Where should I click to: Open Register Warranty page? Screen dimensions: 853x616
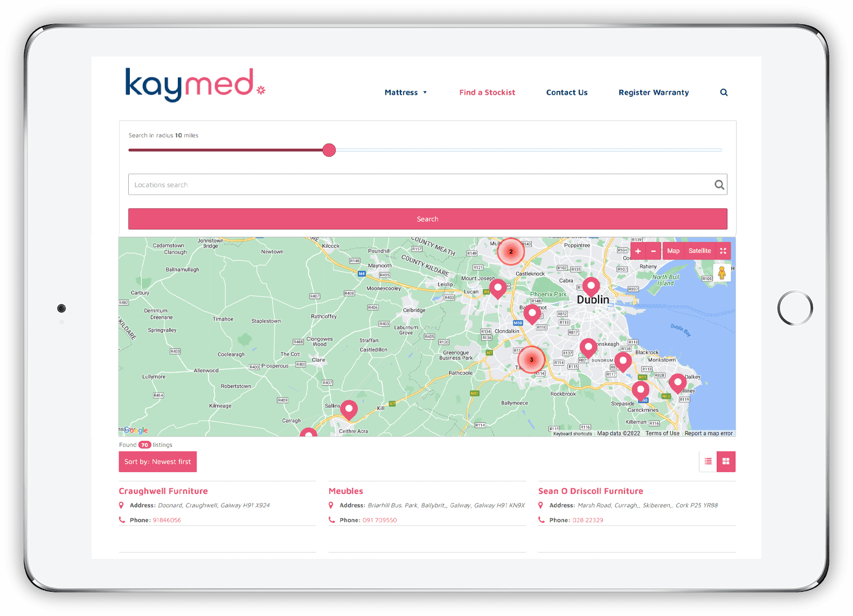tap(654, 93)
